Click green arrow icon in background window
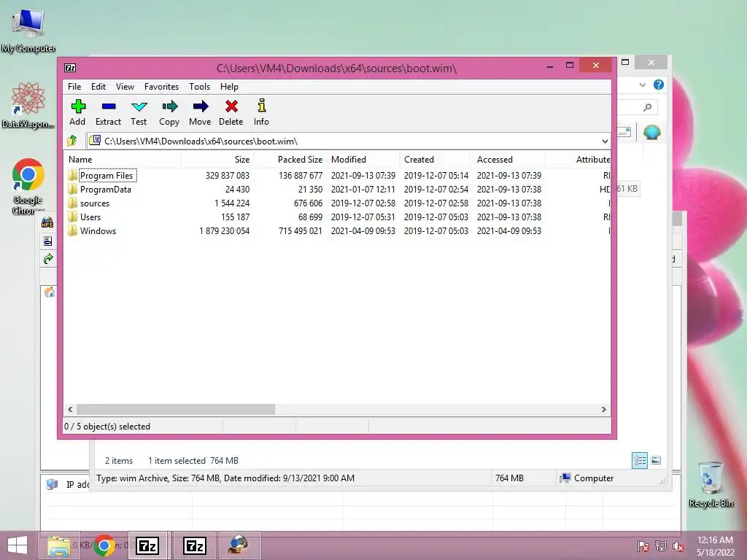The width and height of the screenshot is (747, 560). (48, 259)
